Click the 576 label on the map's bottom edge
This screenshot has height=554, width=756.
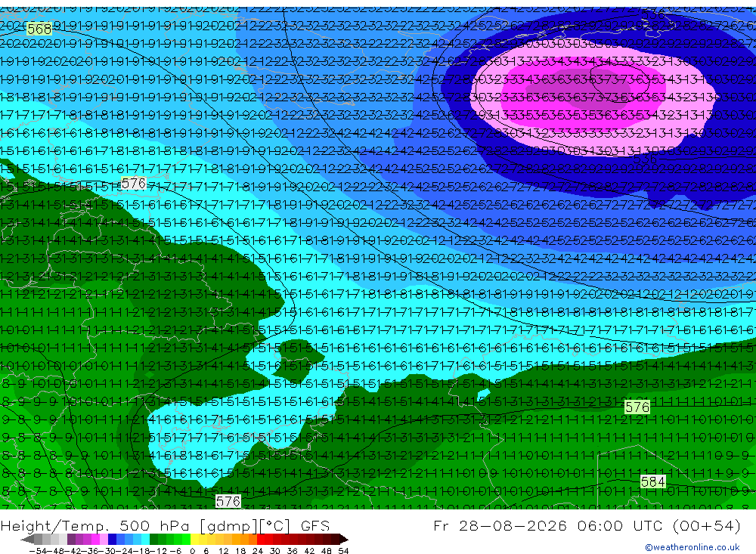pos(228,501)
